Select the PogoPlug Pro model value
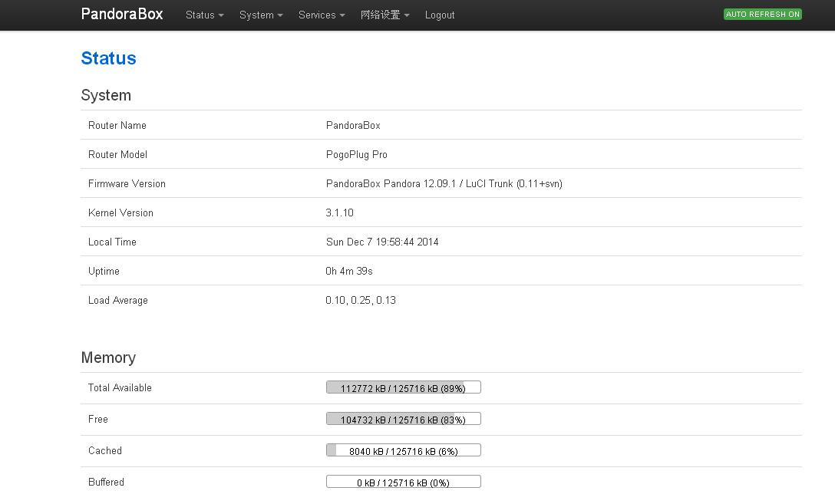The width and height of the screenshot is (835, 504). pyautogui.click(x=357, y=154)
